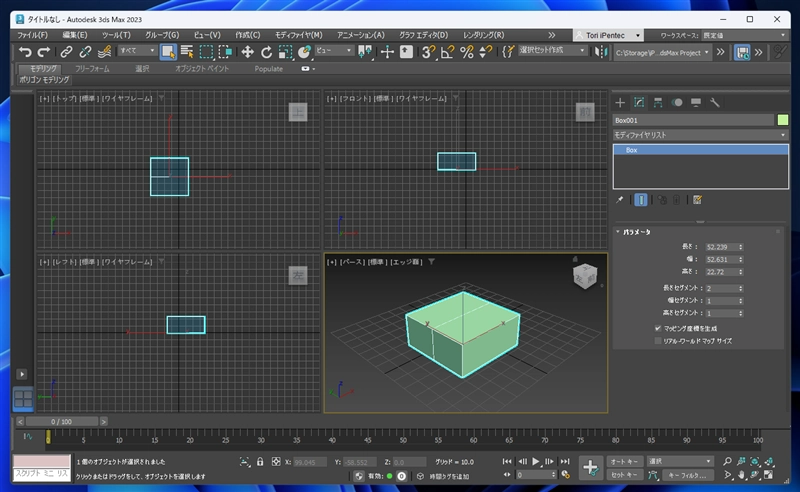Screen dimensions: 800x492
Task: Toggle マッピング座標を生成 checkbox
Action: click(658, 328)
